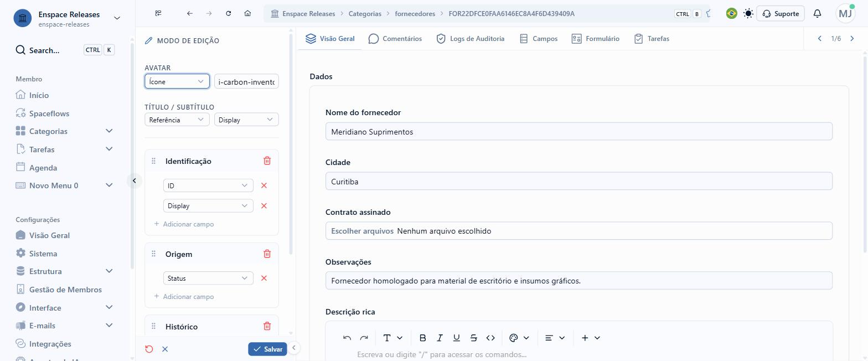
Task: Reload the page with refresh icon
Action: (x=228, y=13)
